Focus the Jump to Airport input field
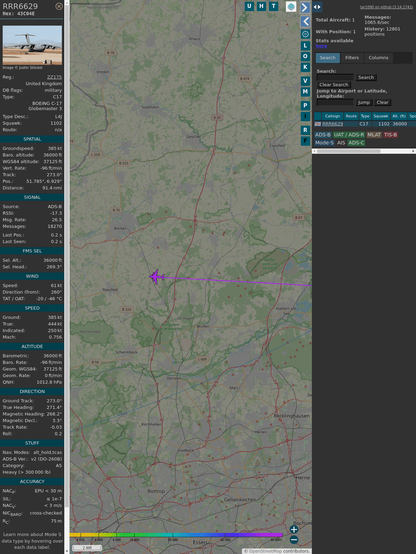 (335, 102)
